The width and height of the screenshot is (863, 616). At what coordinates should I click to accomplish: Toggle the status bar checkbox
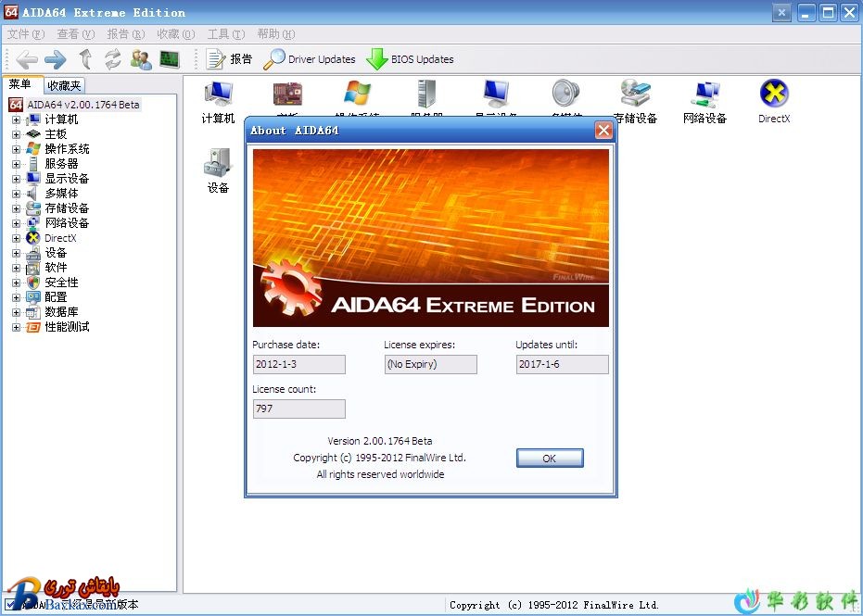click(10, 605)
